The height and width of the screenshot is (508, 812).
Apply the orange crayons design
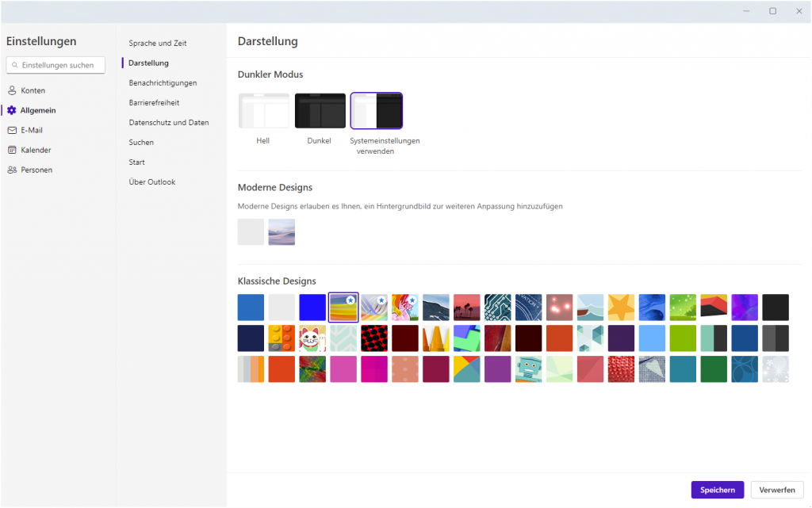tap(436, 338)
